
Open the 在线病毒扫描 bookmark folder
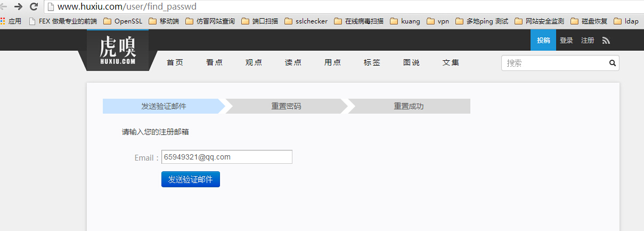click(x=358, y=21)
